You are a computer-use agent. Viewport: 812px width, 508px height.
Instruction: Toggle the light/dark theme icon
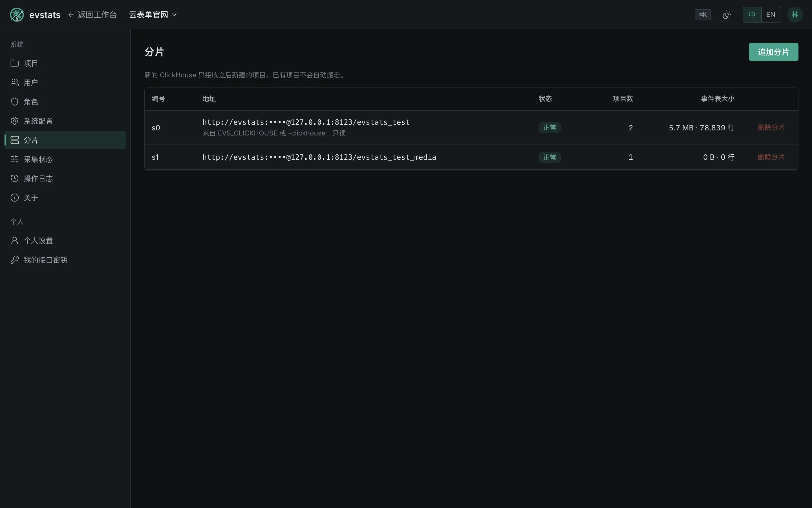(727, 14)
